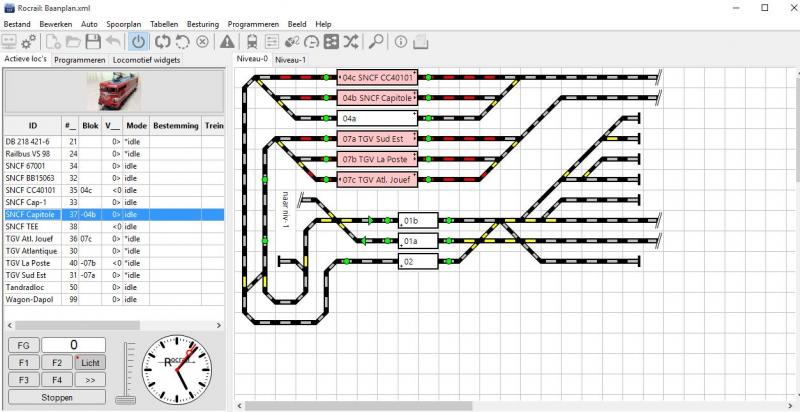Viewport: 800px width, 412px height.
Task: Open the speed gauge icon
Action: [311, 42]
